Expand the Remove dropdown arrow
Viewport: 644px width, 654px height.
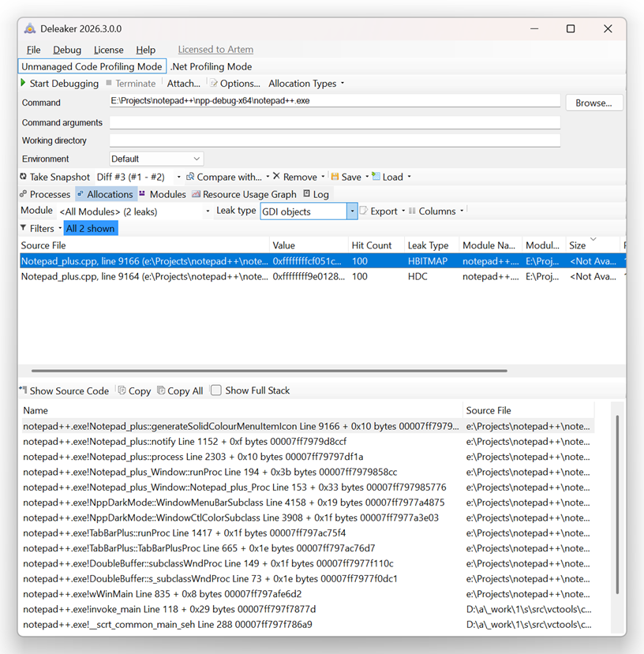point(323,177)
